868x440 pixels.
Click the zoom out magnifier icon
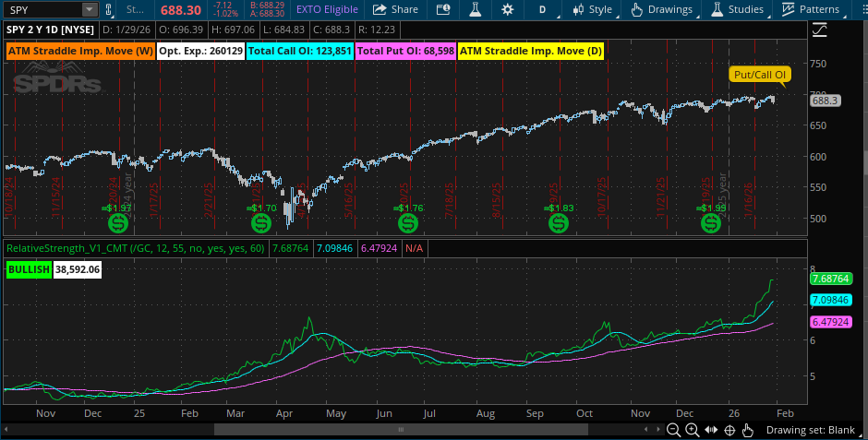[x=674, y=430]
